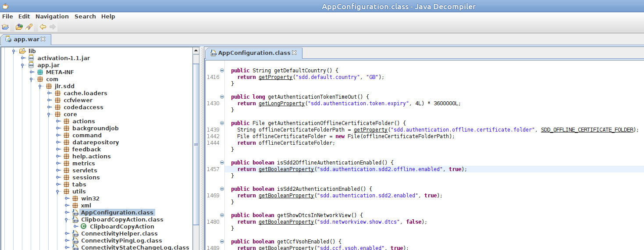644x250 pixels.
Task: Collapse the lib folder node
Action: 14,51
